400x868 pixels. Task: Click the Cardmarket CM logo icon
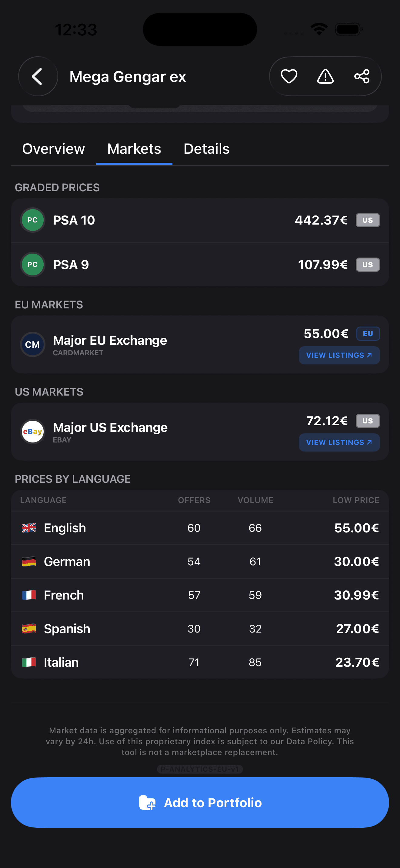[x=32, y=344]
